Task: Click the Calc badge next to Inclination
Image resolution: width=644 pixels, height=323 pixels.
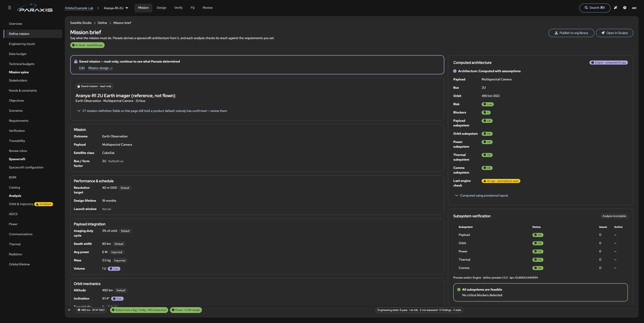Action: coord(117,299)
